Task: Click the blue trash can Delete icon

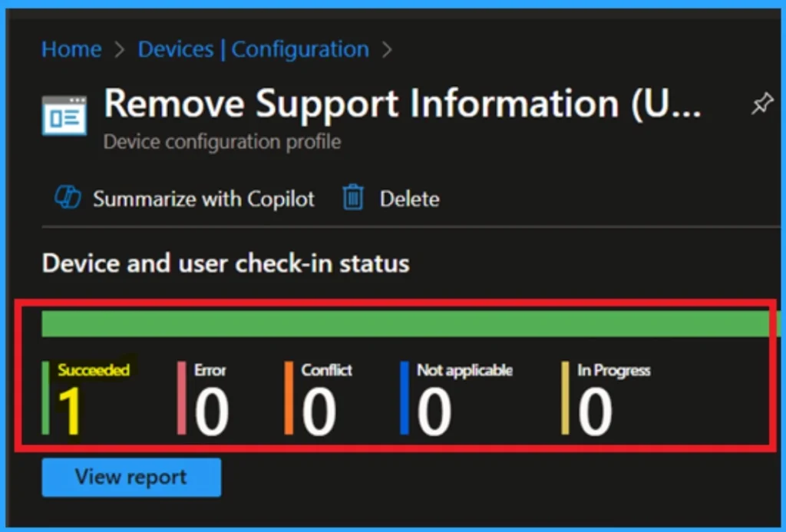Action: click(352, 198)
